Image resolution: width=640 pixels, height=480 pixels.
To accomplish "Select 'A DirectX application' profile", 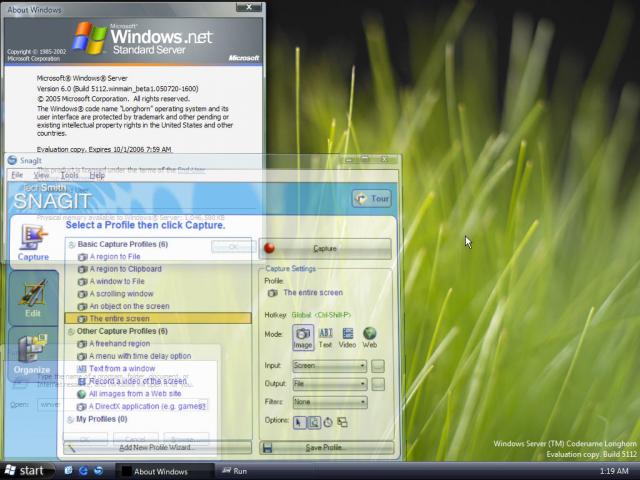I will coord(147,407).
